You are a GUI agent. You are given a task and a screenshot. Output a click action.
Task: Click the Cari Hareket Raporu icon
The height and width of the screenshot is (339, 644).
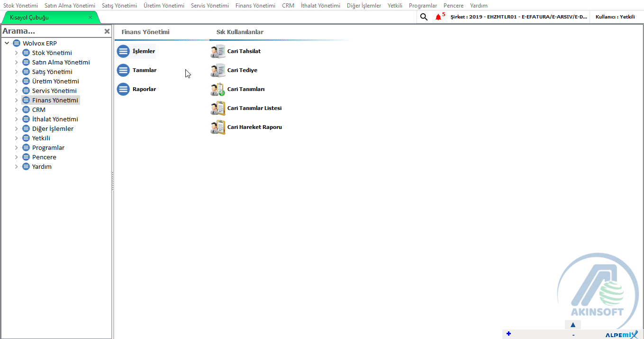(218, 127)
